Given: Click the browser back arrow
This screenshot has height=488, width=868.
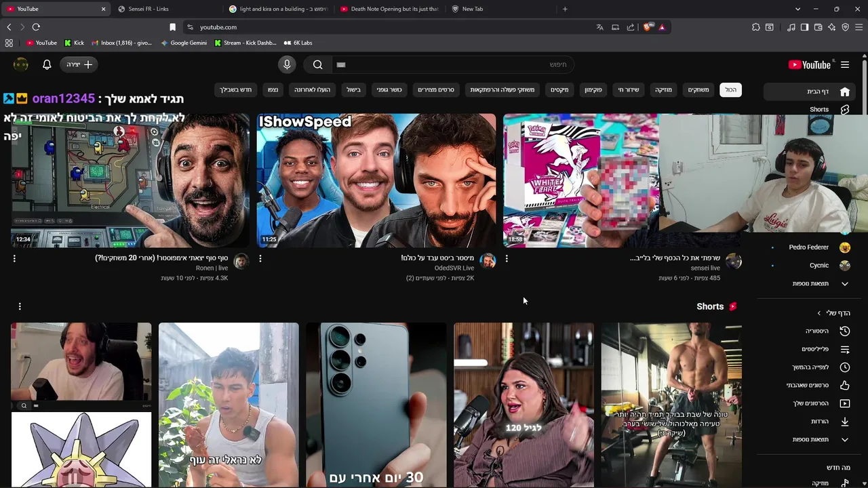Looking at the screenshot, I should [x=9, y=27].
